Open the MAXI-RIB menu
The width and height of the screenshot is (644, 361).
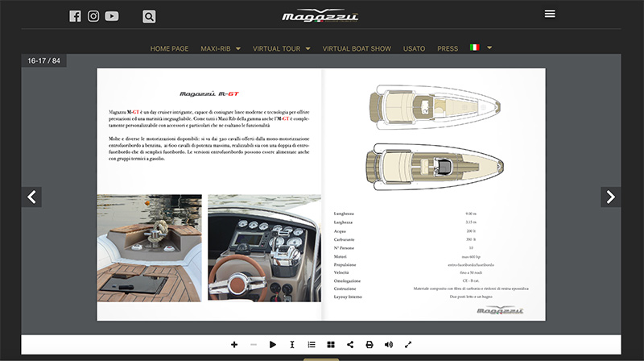tap(216, 48)
